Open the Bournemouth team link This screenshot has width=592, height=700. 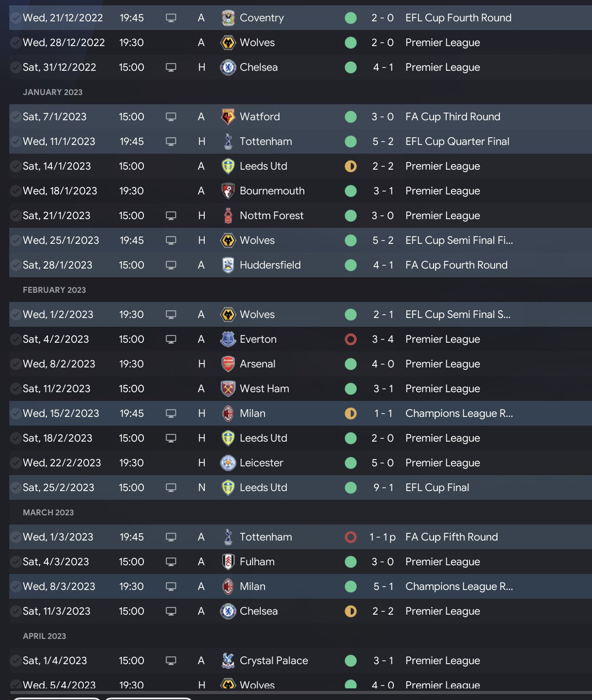tap(272, 191)
